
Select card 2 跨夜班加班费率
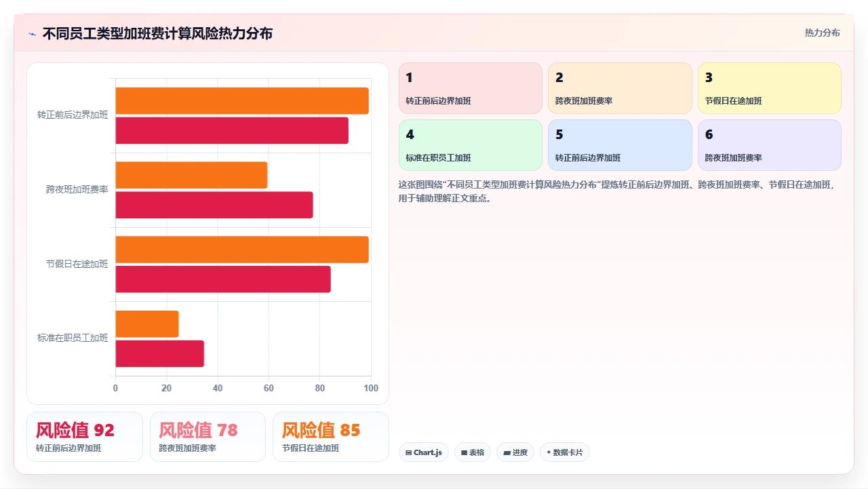tap(620, 88)
